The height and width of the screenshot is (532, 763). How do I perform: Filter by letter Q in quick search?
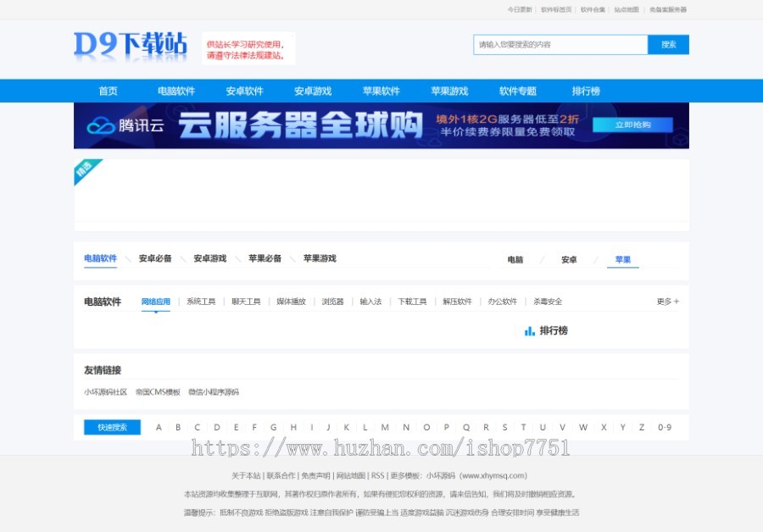pyautogui.click(x=466, y=428)
